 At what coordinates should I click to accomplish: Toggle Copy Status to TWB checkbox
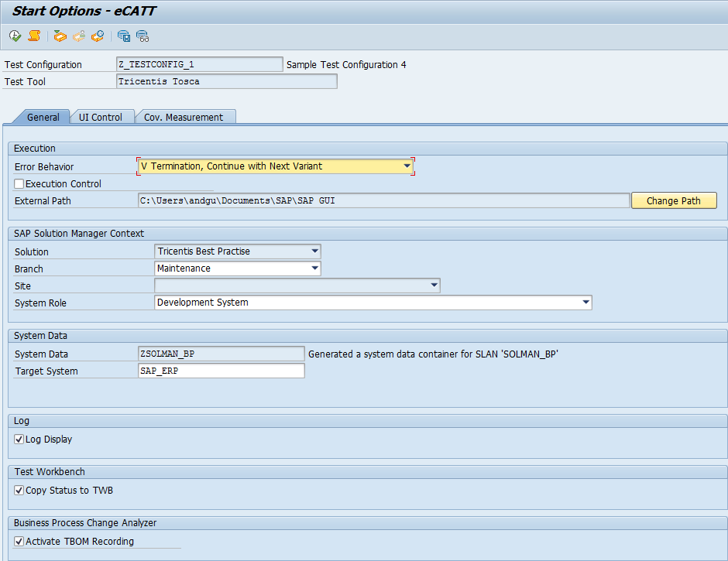point(19,491)
